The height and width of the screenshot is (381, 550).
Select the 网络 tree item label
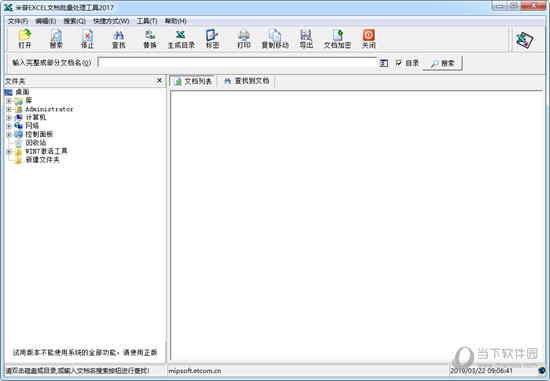click(x=32, y=126)
